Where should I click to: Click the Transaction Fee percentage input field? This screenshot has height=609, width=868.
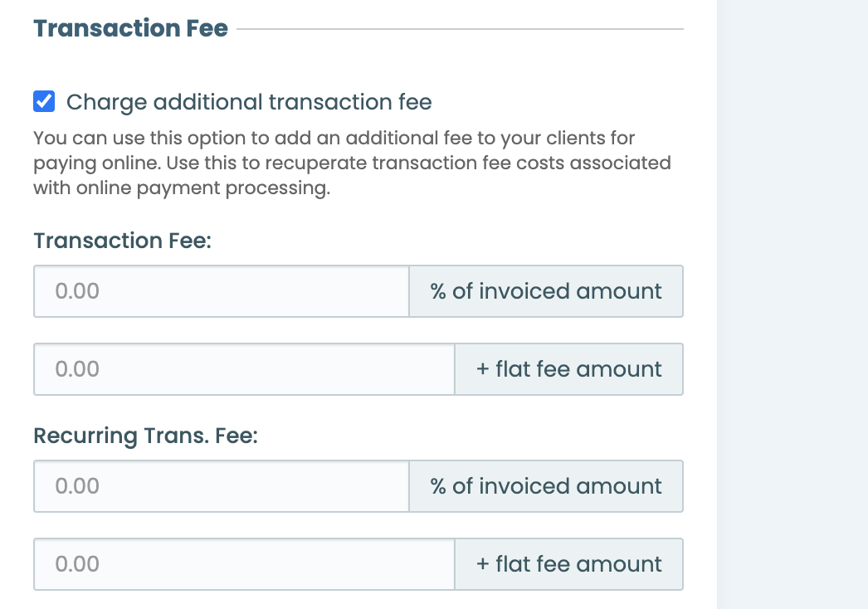point(220,291)
